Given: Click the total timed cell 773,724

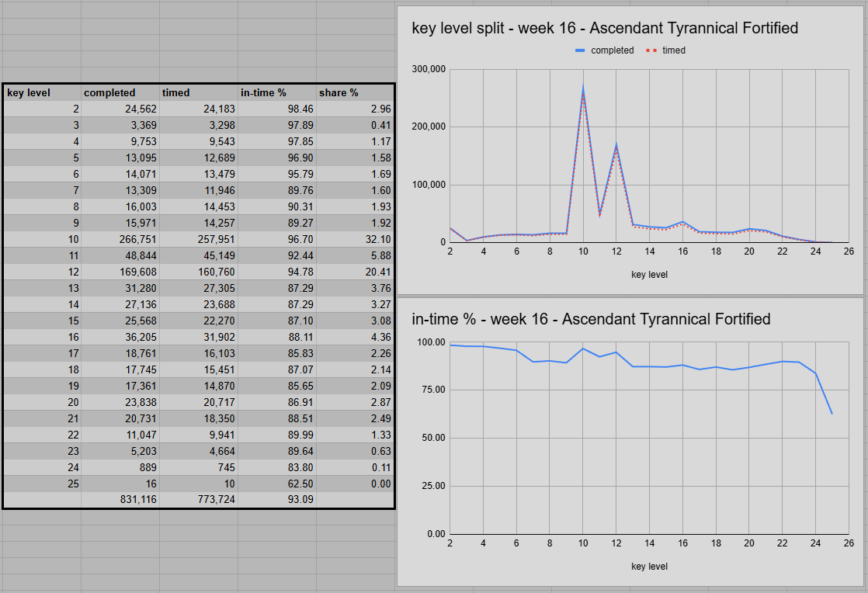Looking at the screenshot, I should click(x=199, y=500).
